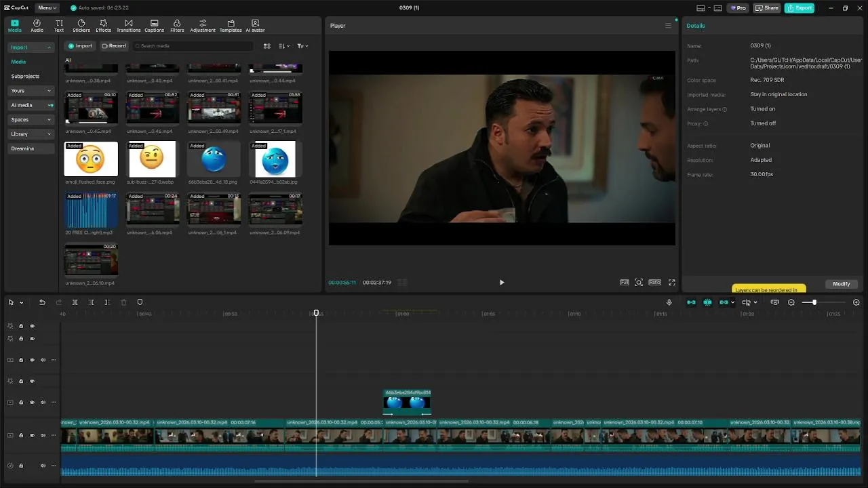Click the timeline playhead marker
The width and height of the screenshot is (868, 488).
point(316,313)
